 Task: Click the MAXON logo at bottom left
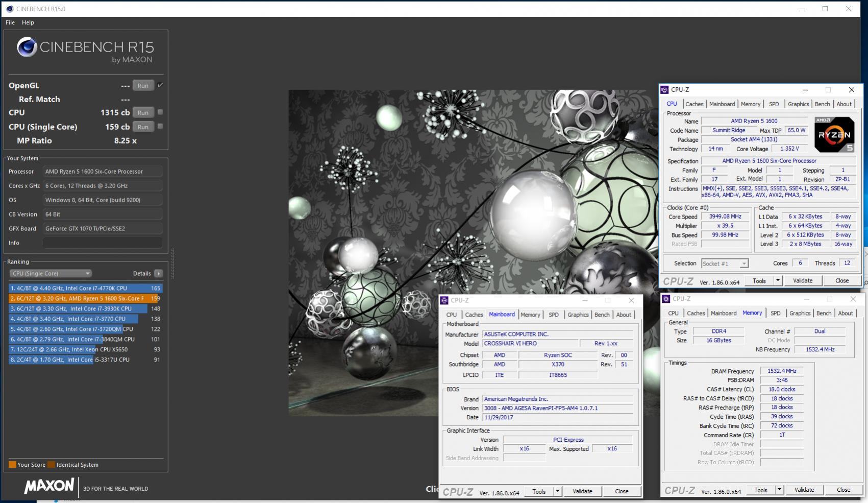tap(49, 486)
